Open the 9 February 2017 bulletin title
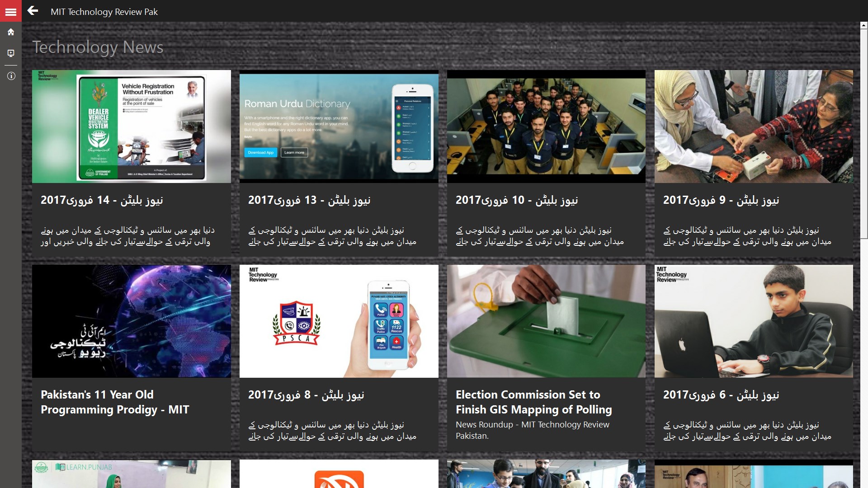Screen dimensions: 868x488 (721, 200)
